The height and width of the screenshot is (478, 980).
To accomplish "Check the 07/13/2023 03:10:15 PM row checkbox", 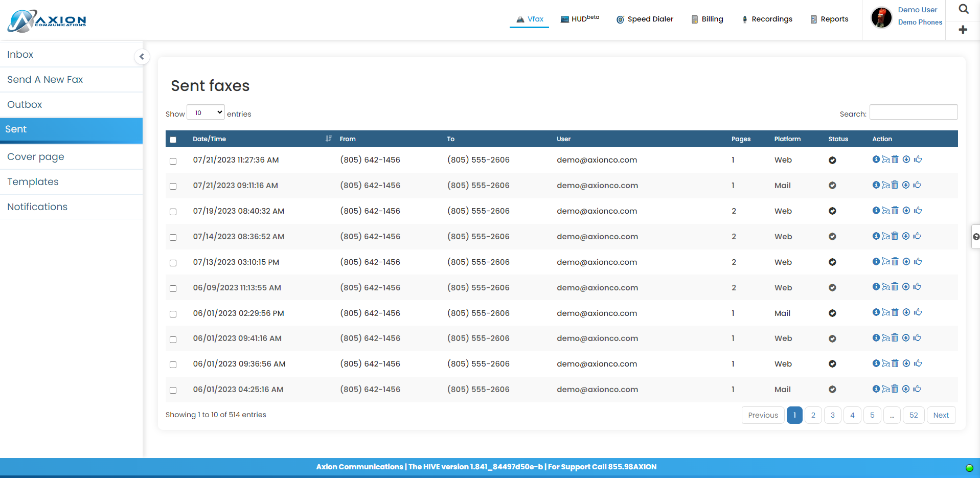I will pyautogui.click(x=173, y=263).
